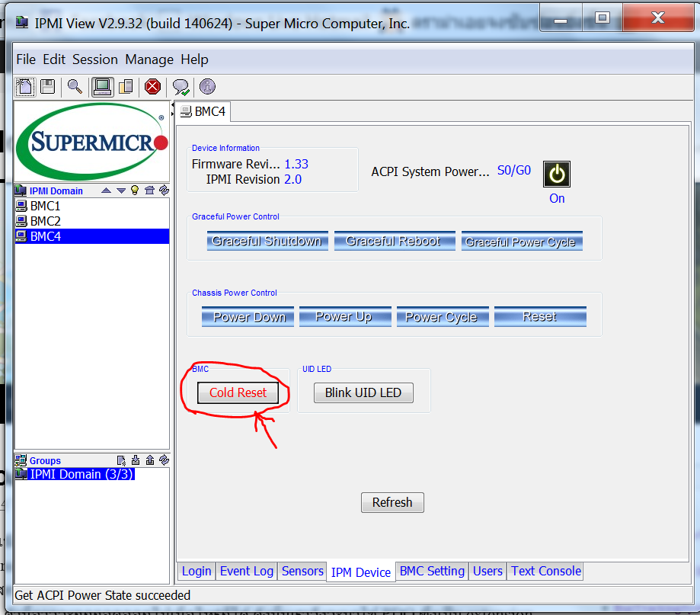Click the up arrow in IPMI Domain header
Viewport: 700px width, 615px height.
[x=106, y=191]
